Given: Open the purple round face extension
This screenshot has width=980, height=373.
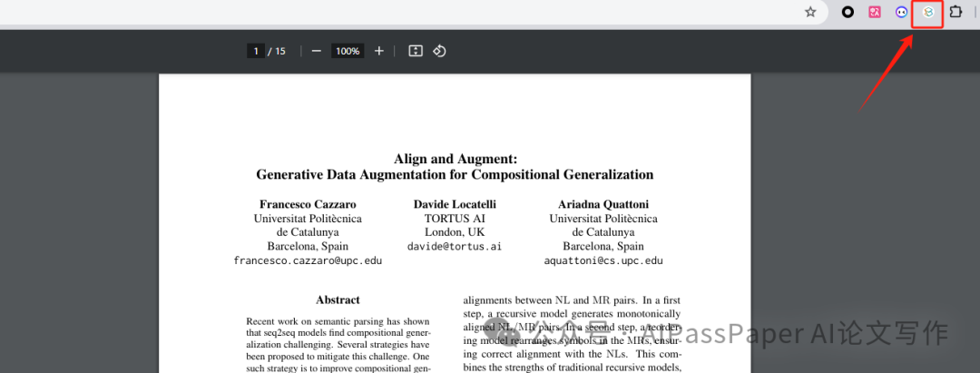Looking at the screenshot, I should [901, 12].
